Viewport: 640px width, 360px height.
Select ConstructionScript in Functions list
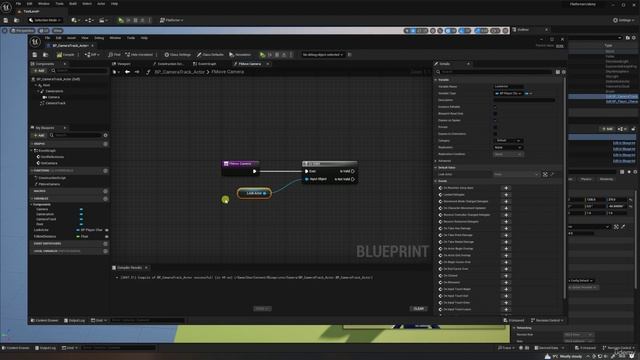point(53,178)
